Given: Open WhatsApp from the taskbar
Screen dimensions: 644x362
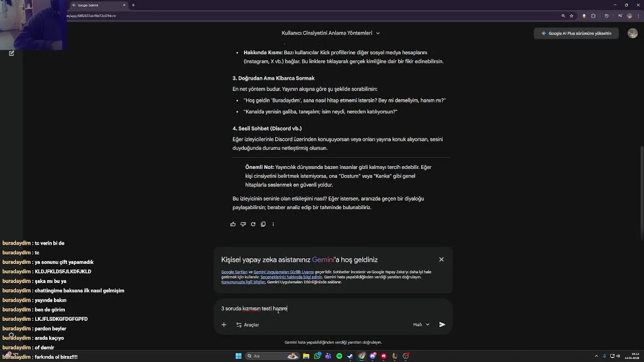Looking at the screenshot, I should pos(317,356).
